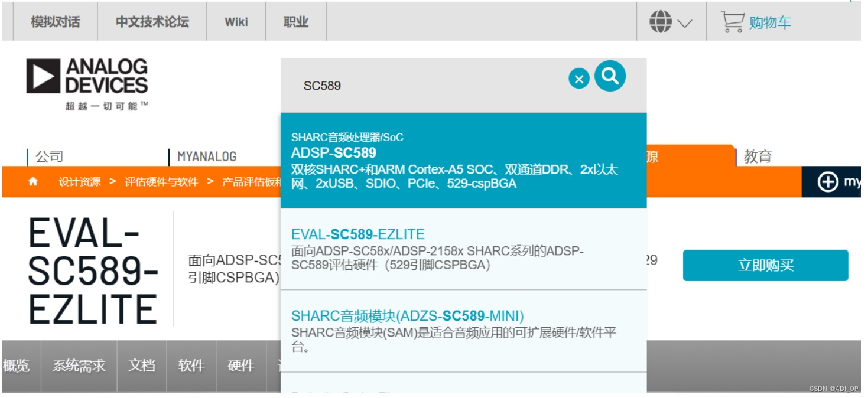Select the ADSP-SC589 search suggestion
Screen dimensions: 868x398
pos(463,161)
